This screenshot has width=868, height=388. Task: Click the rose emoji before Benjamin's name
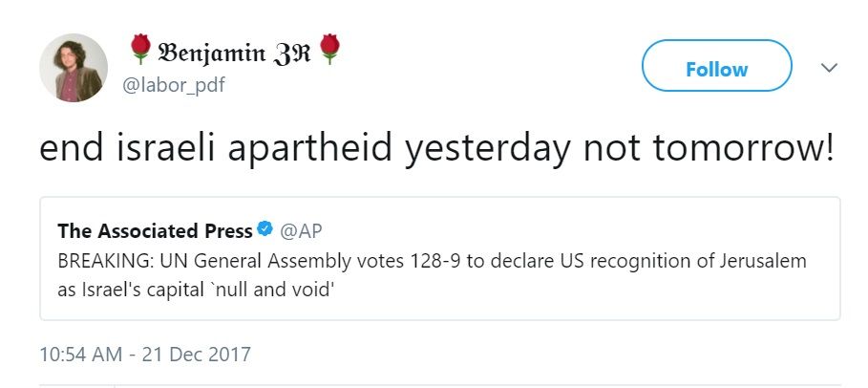point(139,49)
